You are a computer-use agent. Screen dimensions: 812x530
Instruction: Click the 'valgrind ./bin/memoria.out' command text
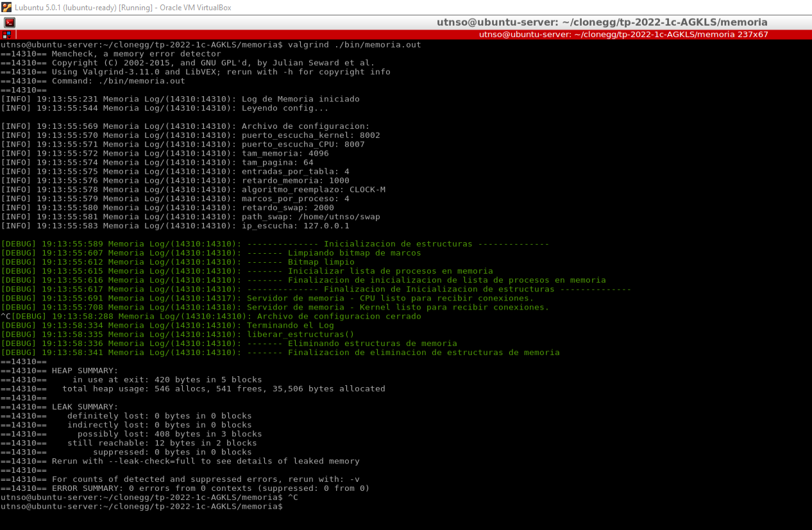pyautogui.click(x=355, y=45)
